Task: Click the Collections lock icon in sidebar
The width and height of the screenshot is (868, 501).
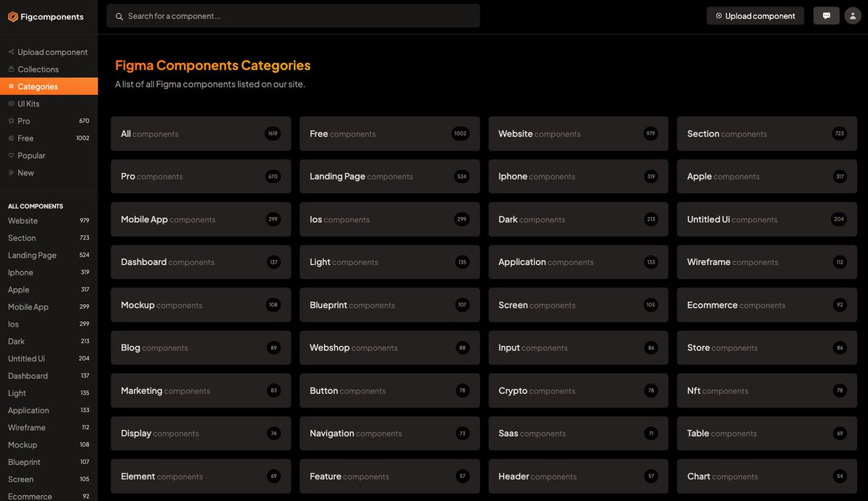Action: pyautogui.click(x=11, y=70)
